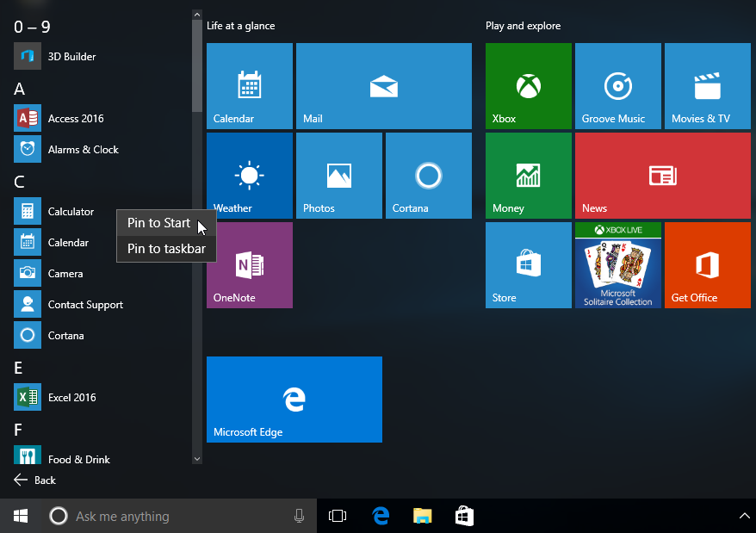Open the Alarms & Clock icon
The height and width of the screenshot is (533, 756).
tap(28, 149)
